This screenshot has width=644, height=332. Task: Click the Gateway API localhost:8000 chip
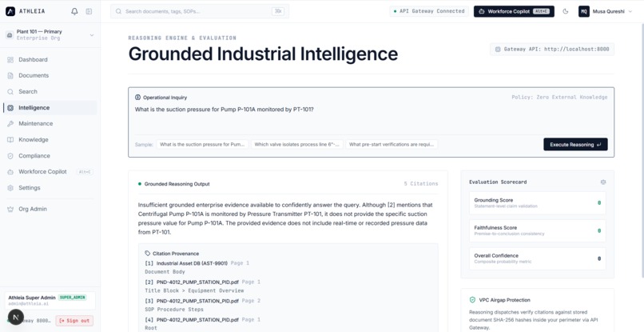[552, 49]
